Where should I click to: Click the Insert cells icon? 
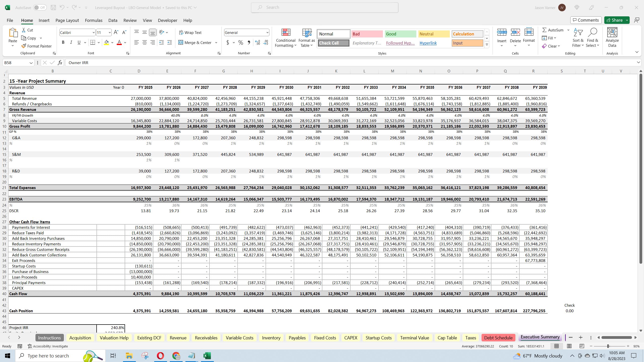tap(502, 32)
